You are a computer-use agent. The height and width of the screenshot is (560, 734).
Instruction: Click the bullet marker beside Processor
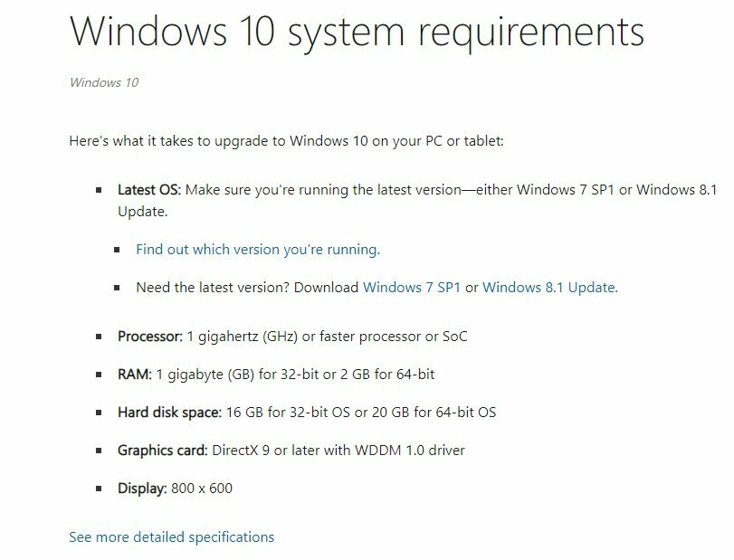coord(99,337)
